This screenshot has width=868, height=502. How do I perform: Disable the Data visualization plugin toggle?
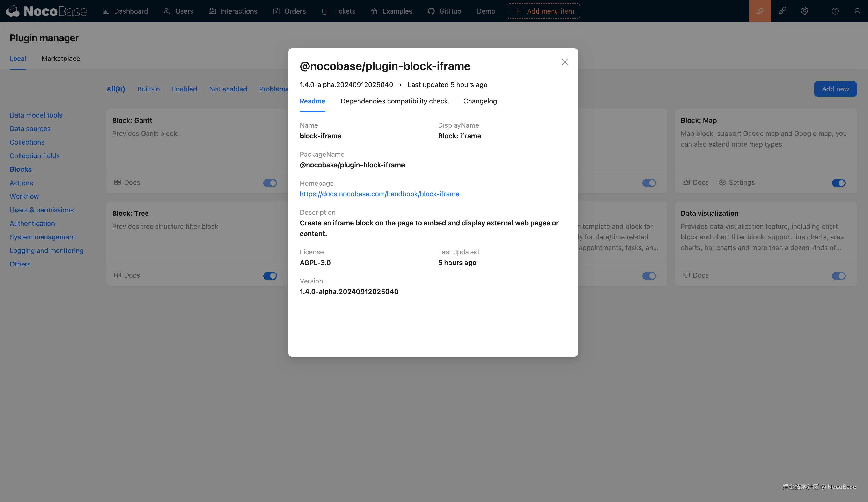coord(839,276)
